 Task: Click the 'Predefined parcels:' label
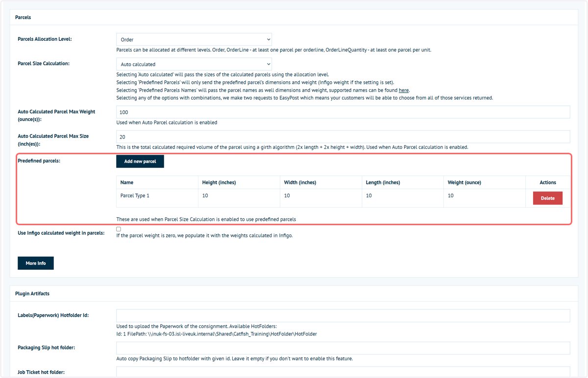tap(39, 161)
